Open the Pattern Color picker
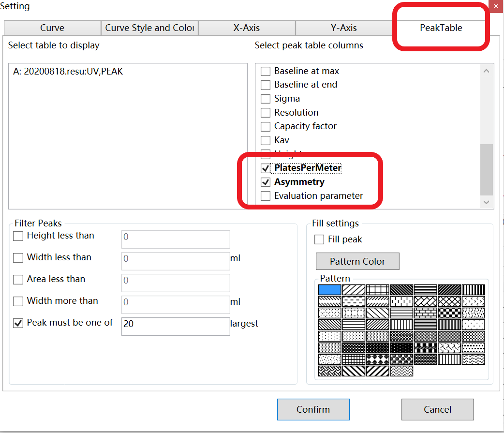 (x=357, y=261)
